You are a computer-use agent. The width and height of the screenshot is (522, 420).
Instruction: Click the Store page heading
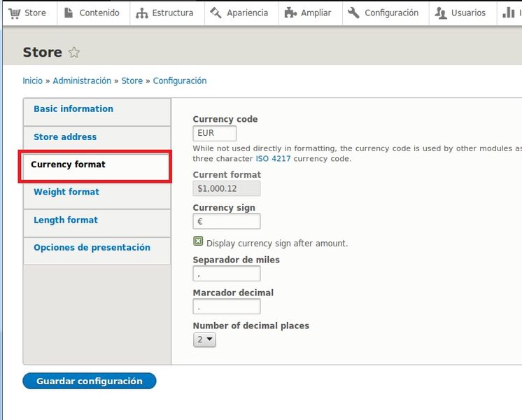coord(42,52)
